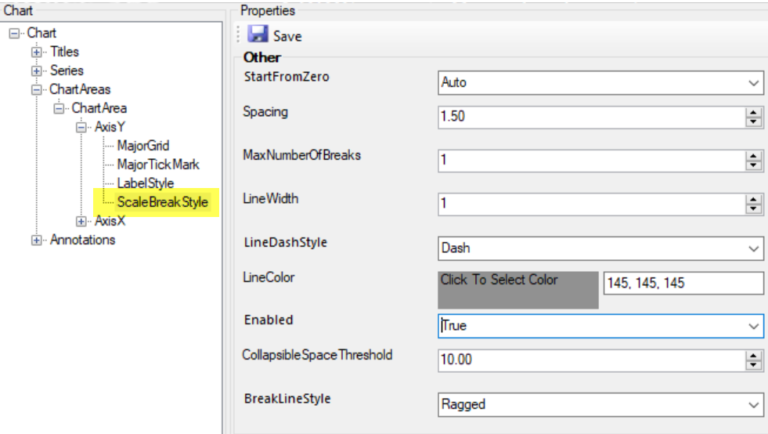The image size is (768, 434).
Task: Collapse the AxisY node
Action: coord(81,127)
